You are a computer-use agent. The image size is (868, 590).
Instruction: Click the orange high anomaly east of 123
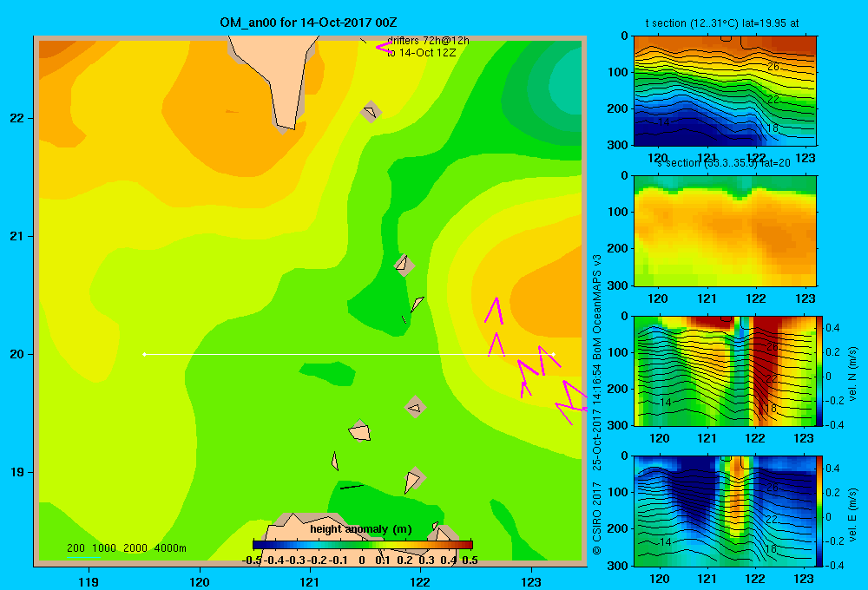point(551,302)
